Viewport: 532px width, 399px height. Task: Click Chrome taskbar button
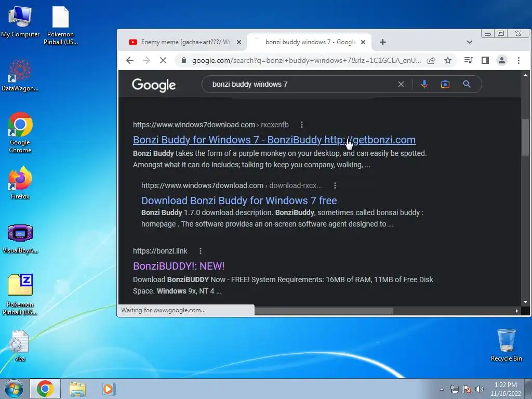(x=45, y=389)
